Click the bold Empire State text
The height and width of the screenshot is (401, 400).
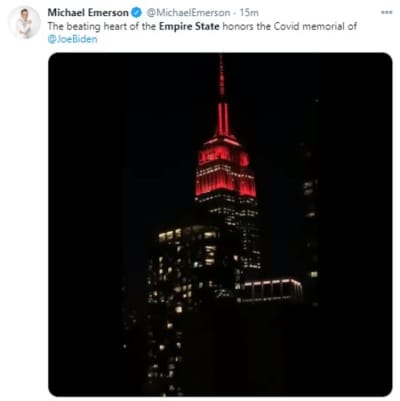(x=189, y=27)
